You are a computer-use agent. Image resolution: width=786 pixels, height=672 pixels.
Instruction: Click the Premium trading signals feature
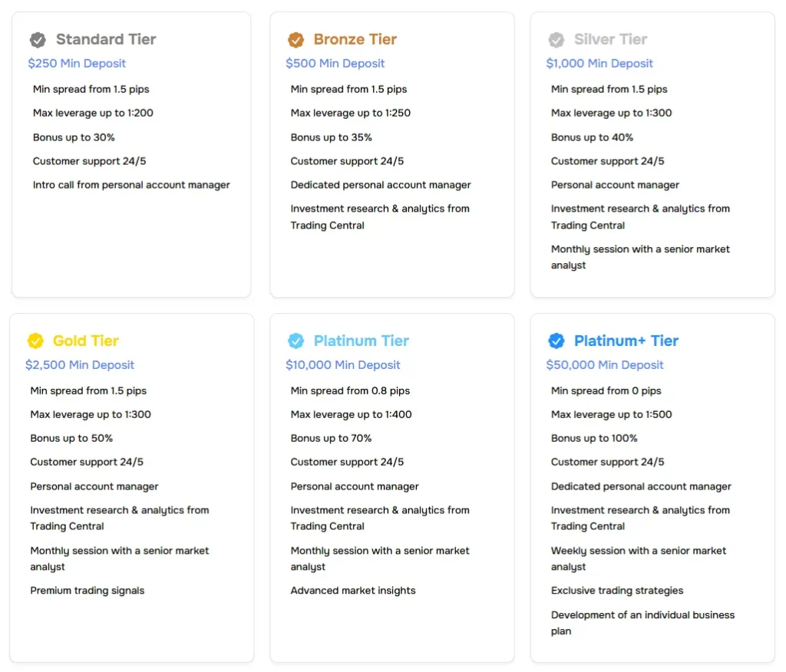(88, 591)
